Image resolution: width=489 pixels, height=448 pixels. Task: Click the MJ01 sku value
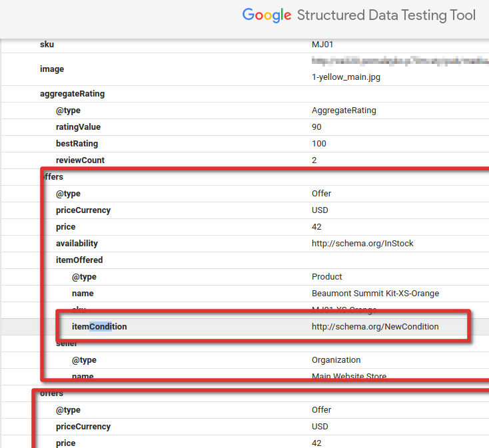click(322, 45)
